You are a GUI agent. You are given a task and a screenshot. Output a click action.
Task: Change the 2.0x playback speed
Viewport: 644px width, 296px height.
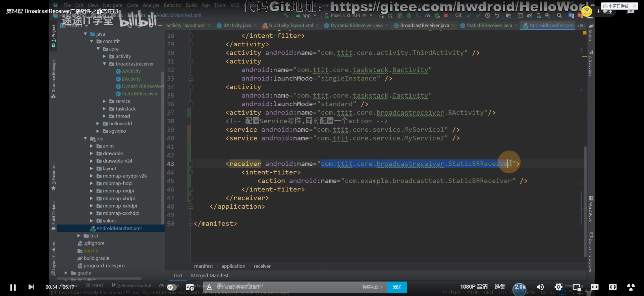click(520, 287)
